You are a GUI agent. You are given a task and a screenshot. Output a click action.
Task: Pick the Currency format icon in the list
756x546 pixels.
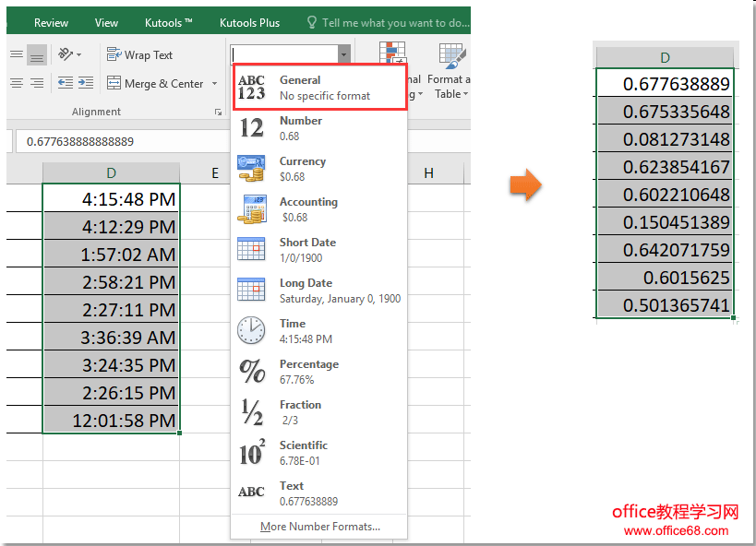coord(251,168)
